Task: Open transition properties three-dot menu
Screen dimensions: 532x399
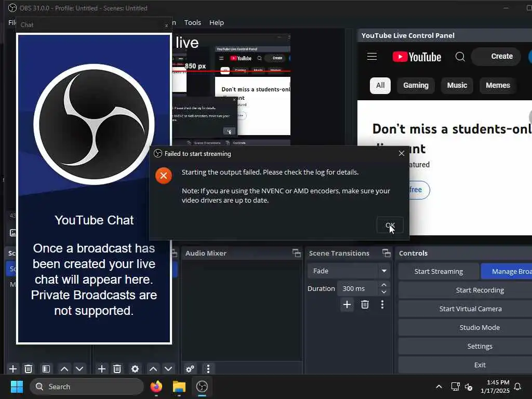Action: (x=382, y=304)
